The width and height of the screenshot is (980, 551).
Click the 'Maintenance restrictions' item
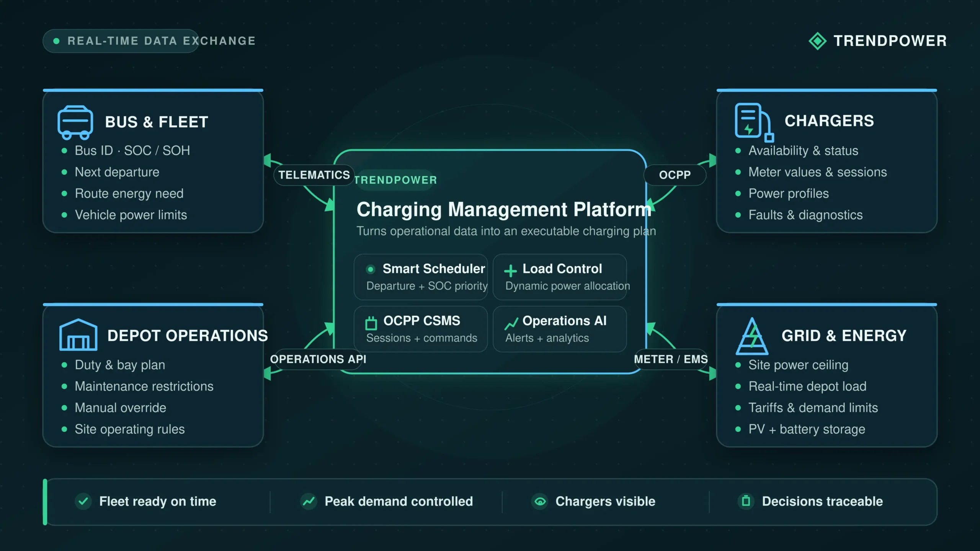click(144, 386)
